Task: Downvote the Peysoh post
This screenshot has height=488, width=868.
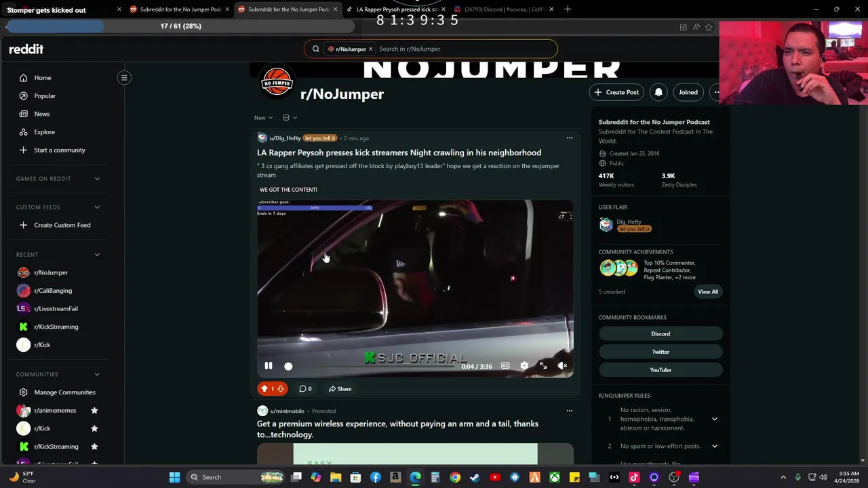Action: pyautogui.click(x=281, y=388)
